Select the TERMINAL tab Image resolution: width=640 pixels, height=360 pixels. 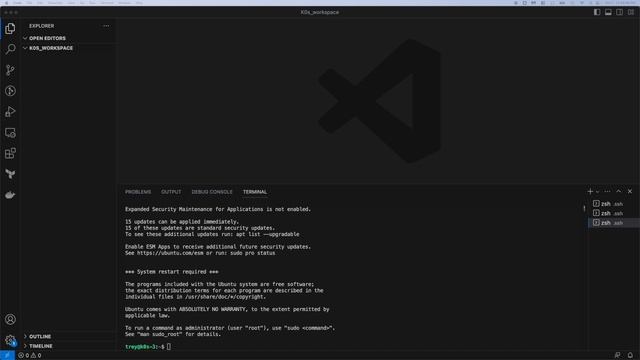255,192
